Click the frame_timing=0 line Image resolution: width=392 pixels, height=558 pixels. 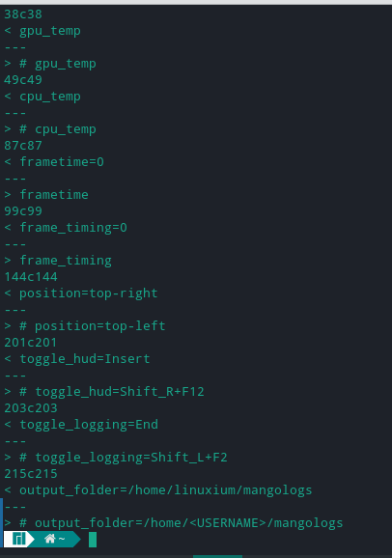pyautogui.click(x=66, y=228)
